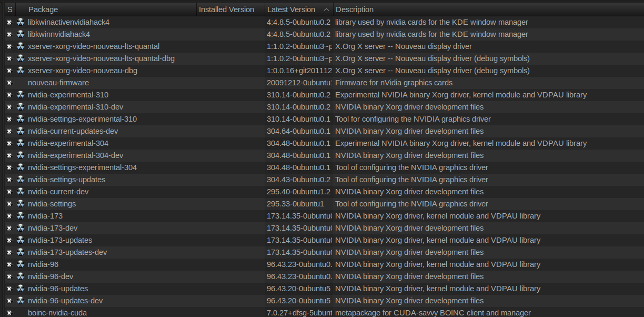This screenshot has height=317, width=644.
Task: Click the Description column header
Action: tap(355, 9)
